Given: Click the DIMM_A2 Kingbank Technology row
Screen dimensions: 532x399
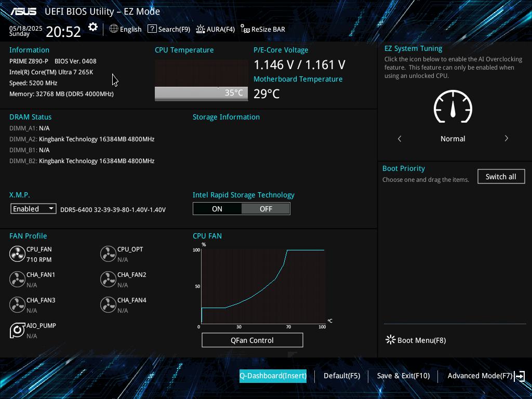Looking at the screenshot, I should click(x=82, y=139).
